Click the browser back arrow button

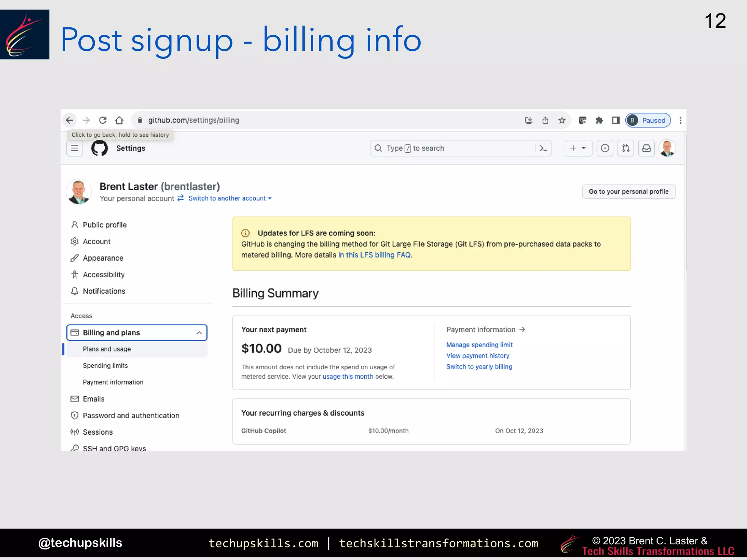point(69,120)
